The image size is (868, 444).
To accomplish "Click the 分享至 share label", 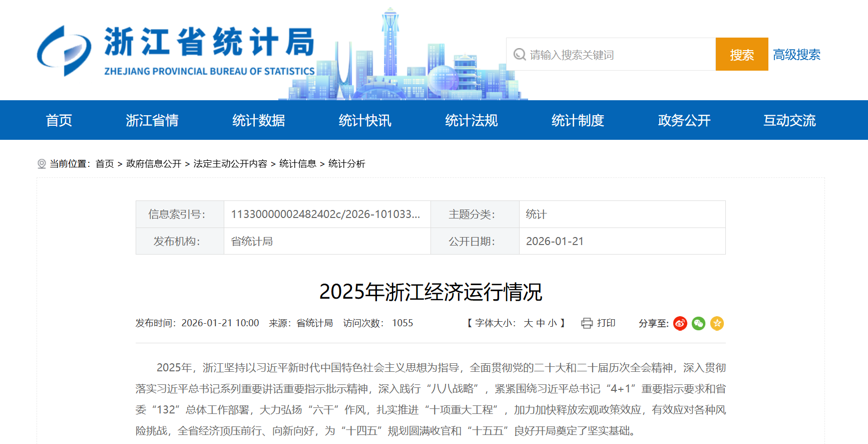I will pos(654,324).
